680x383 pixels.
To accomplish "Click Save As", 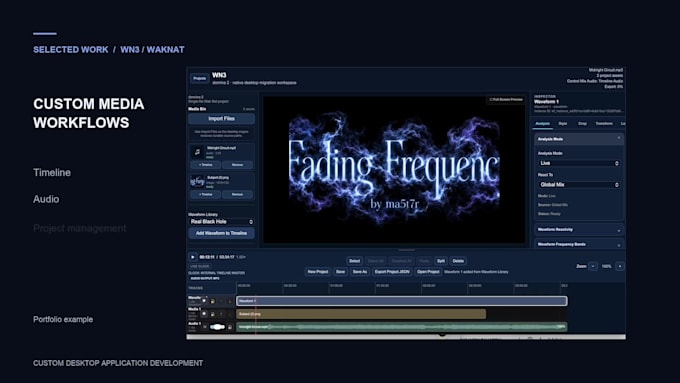I will click(360, 272).
